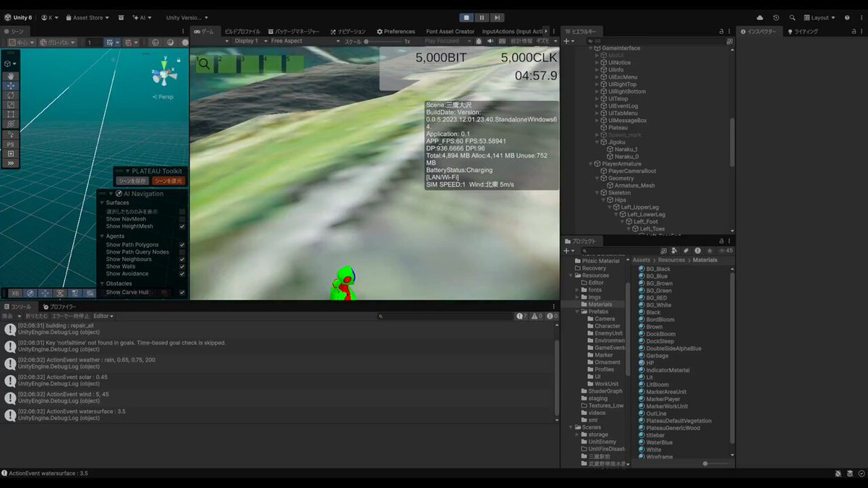Click the シーンを保存 button

(132, 181)
